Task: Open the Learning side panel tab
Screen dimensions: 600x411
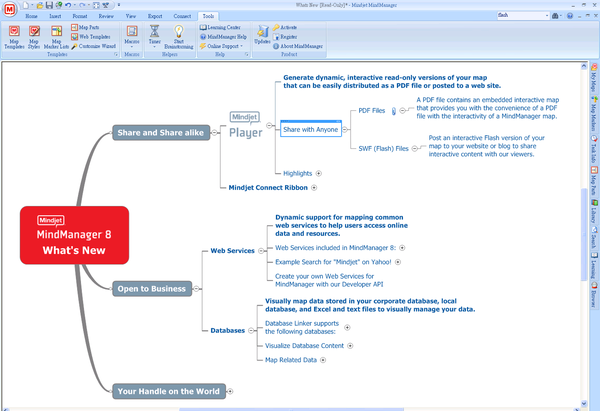Action: (594, 265)
